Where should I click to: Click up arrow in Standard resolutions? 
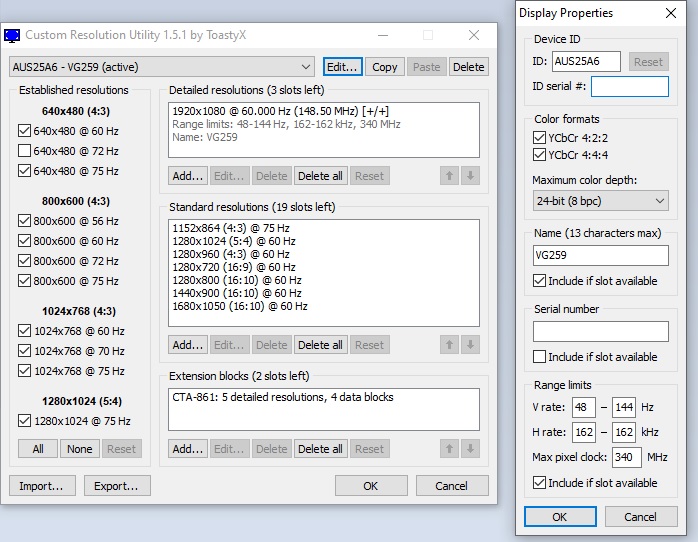pyautogui.click(x=450, y=345)
